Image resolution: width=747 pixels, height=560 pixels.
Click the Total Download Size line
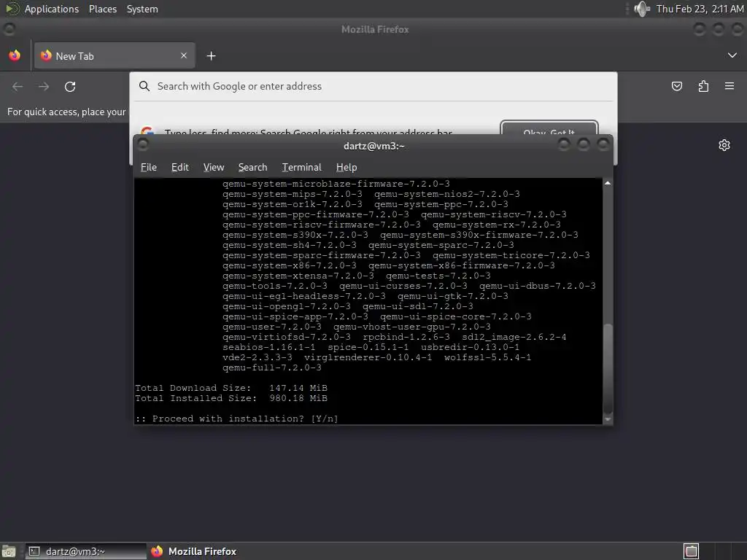point(231,388)
